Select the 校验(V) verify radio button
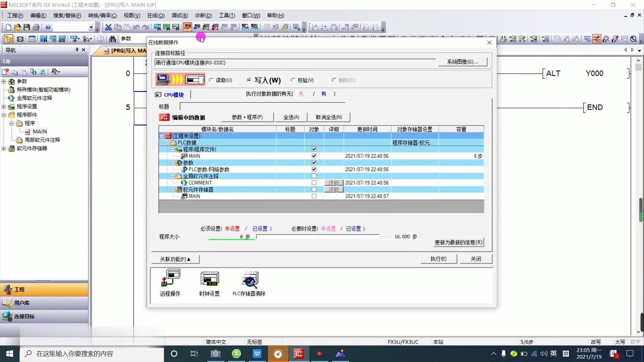 (x=293, y=80)
